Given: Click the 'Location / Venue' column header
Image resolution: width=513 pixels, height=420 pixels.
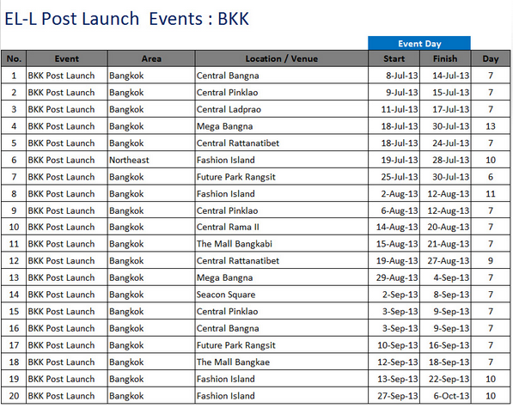Looking at the screenshot, I should point(281,58).
